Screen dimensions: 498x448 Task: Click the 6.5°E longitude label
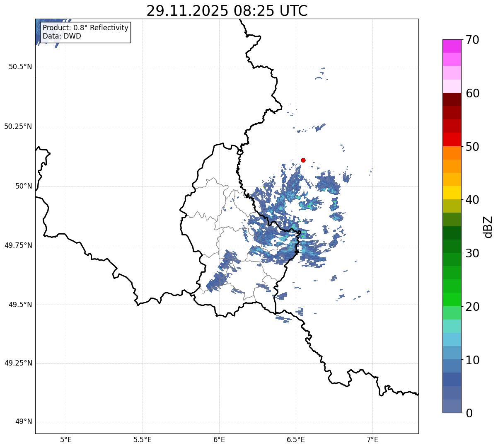click(x=296, y=439)
